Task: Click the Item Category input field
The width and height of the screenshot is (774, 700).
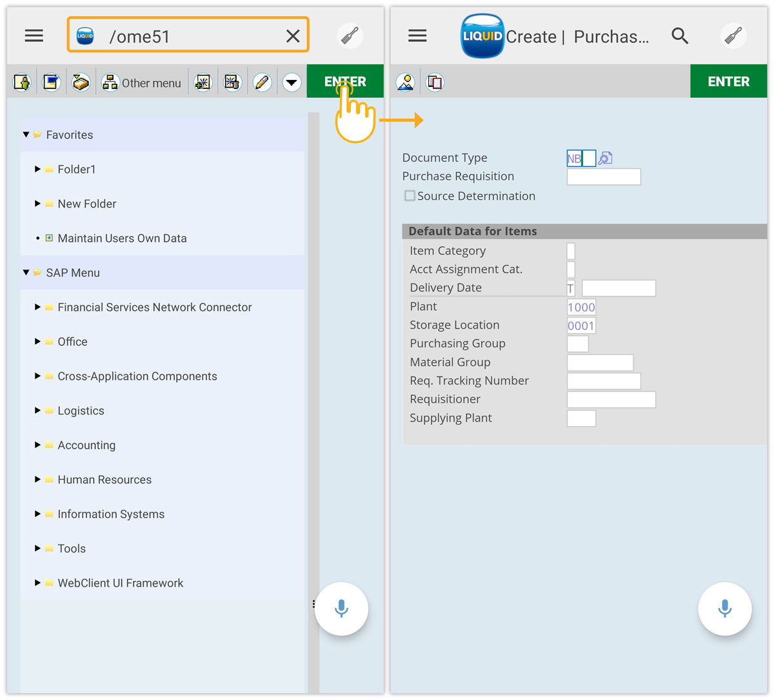Action: (571, 251)
